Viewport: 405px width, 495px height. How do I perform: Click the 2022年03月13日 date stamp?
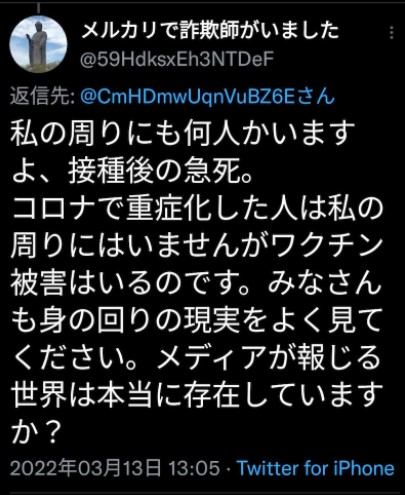(85, 468)
